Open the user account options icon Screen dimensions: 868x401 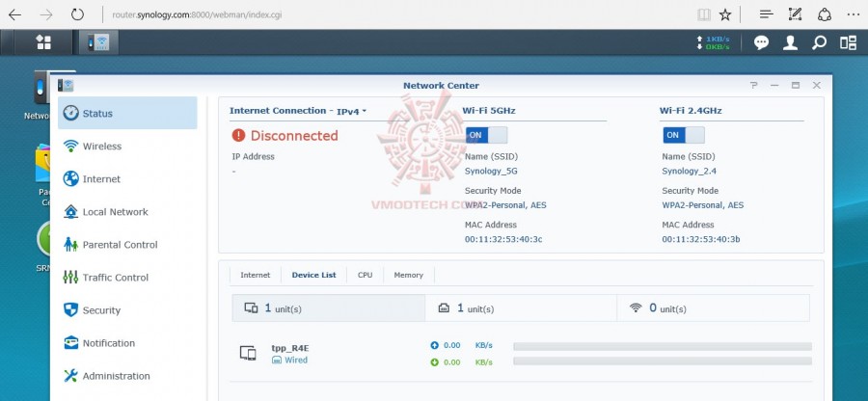[x=790, y=42]
